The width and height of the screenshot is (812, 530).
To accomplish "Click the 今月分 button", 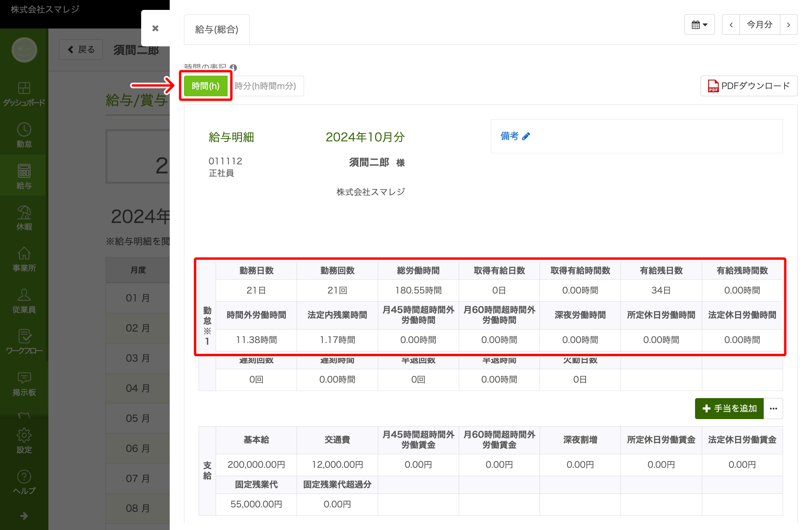I will [x=760, y=25].
